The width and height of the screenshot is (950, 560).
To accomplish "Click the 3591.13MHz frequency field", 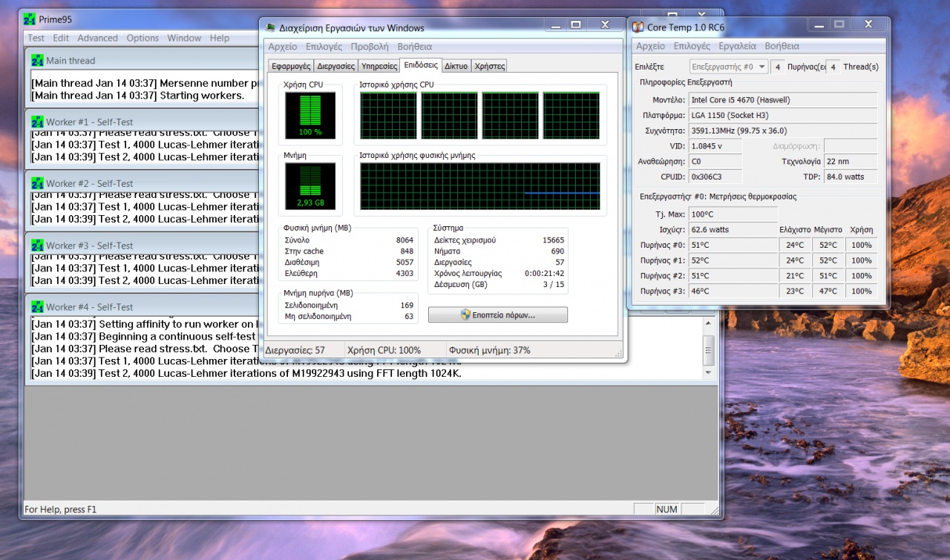I will pyautogui.click(x=782, y=131).
